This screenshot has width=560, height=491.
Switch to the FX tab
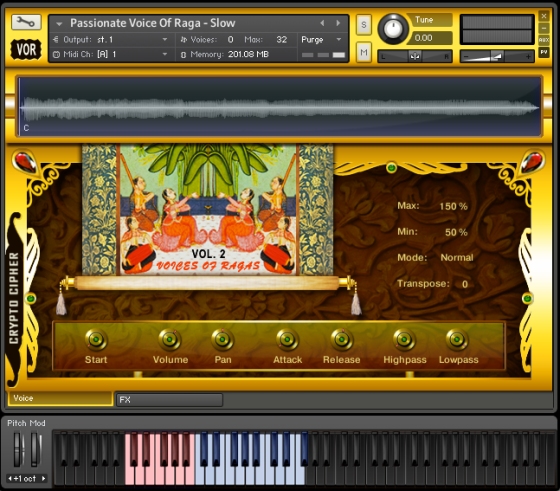(x=170, y=400)
